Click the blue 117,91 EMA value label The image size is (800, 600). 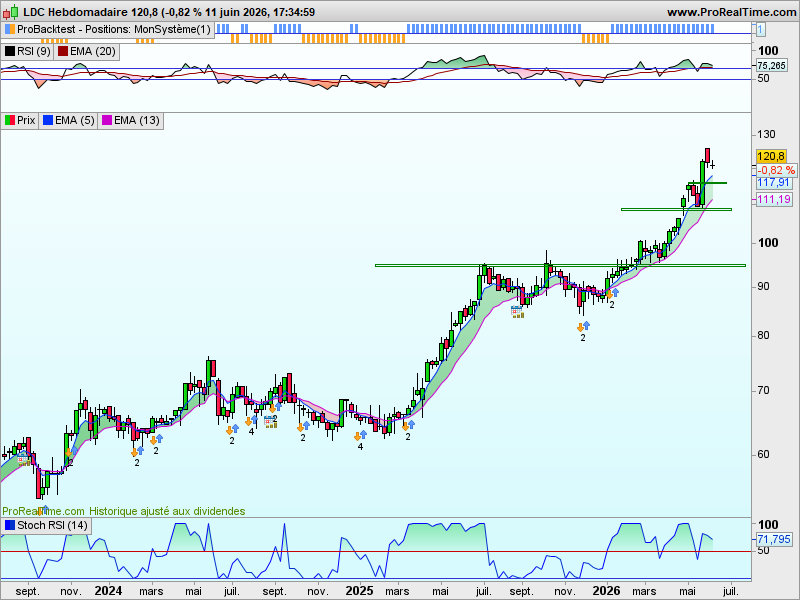pyautogui.click(x=773, y=182)
